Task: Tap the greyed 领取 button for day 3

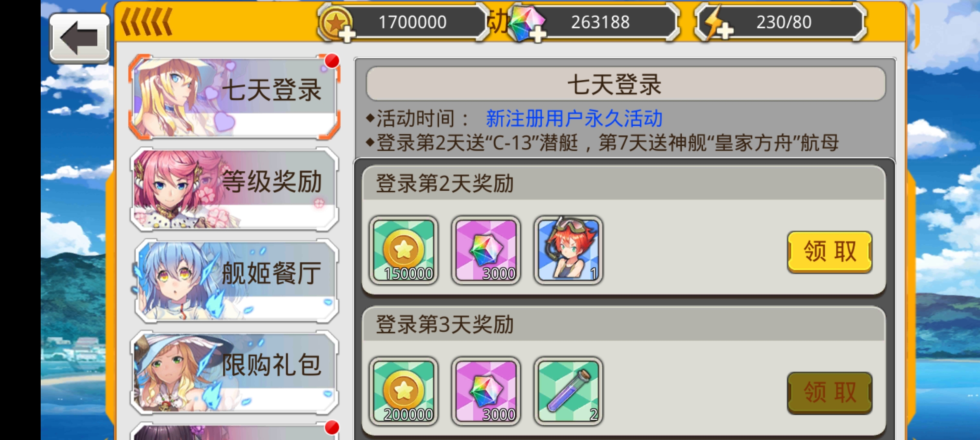Action: [829, 392]
